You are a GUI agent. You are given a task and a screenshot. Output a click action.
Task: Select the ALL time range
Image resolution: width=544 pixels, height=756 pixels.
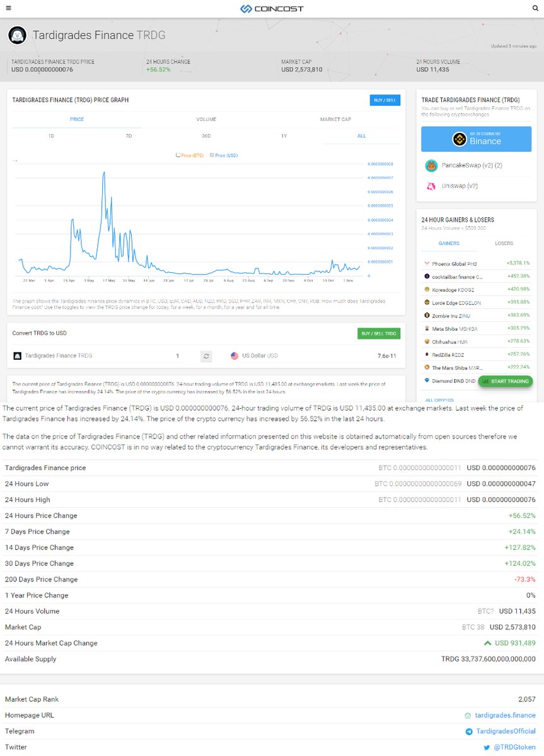[361, 136]
